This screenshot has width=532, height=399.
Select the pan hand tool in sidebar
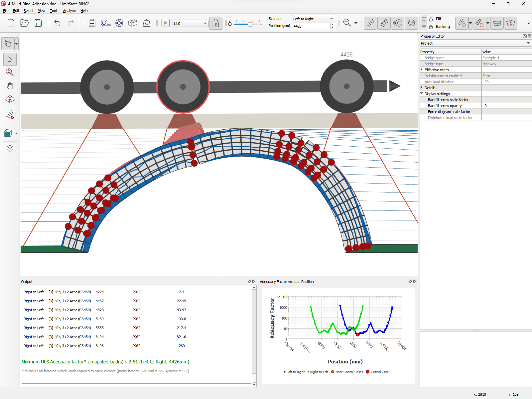pyautogui.click(x=10, y=86)
